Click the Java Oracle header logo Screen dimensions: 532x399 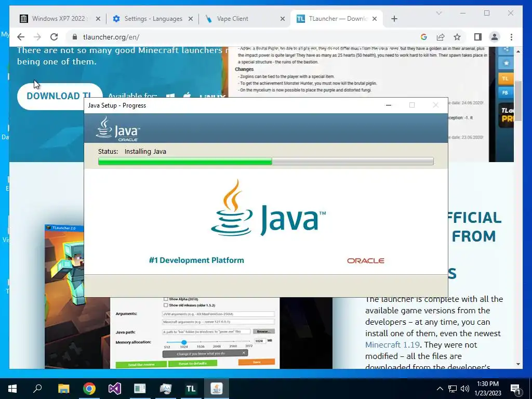118,129
